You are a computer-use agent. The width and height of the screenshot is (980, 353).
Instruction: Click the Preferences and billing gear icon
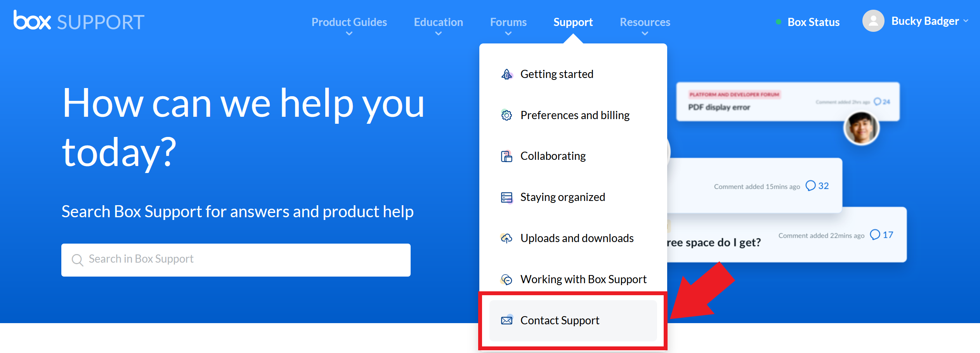click(506, 115)
